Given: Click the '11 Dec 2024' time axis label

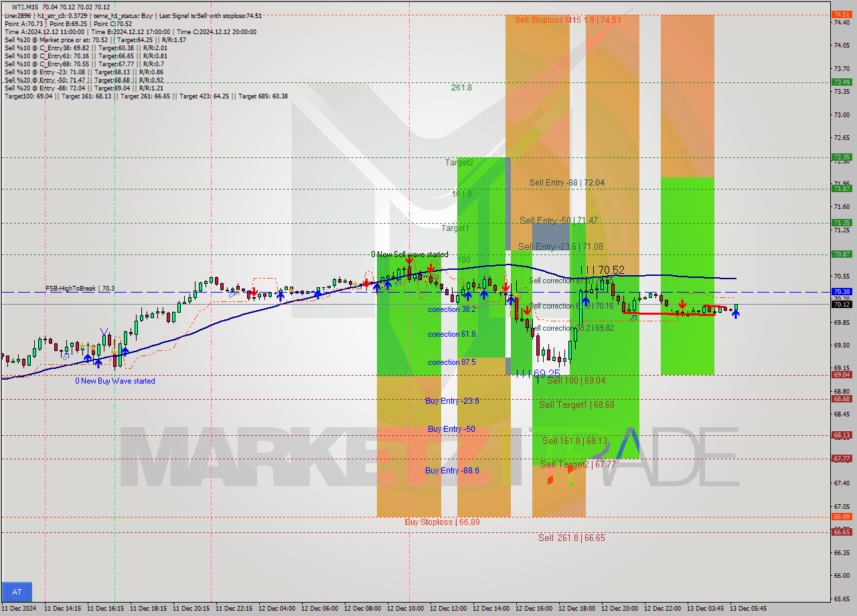Looking at the screenshot, I should [x=18, y=608].
